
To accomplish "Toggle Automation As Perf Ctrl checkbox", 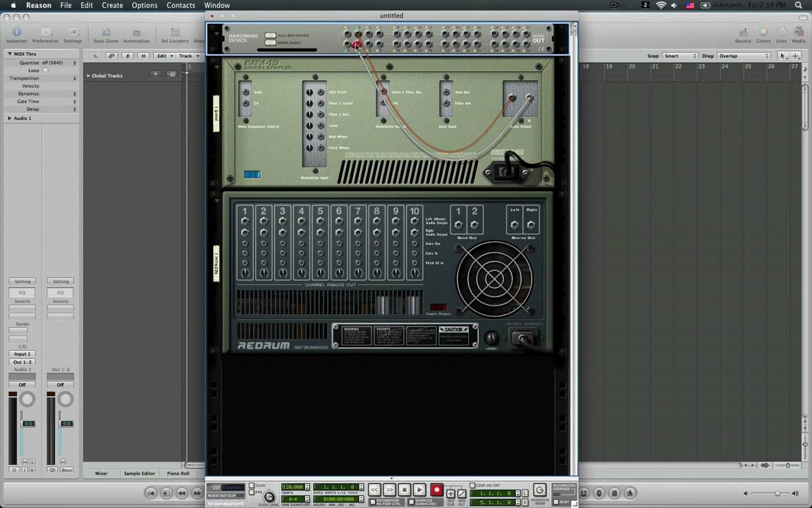I will [x=372, y=502].
